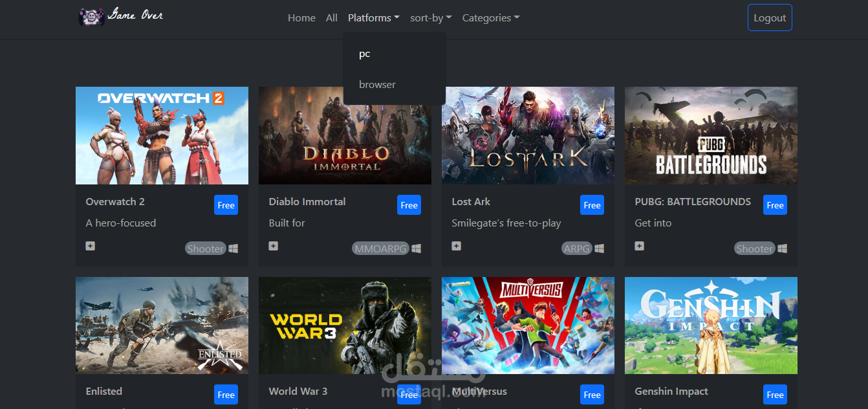Click the plus icon on Lost Ark card
Viewport: 868px width, 409px height.
point(457,246)
